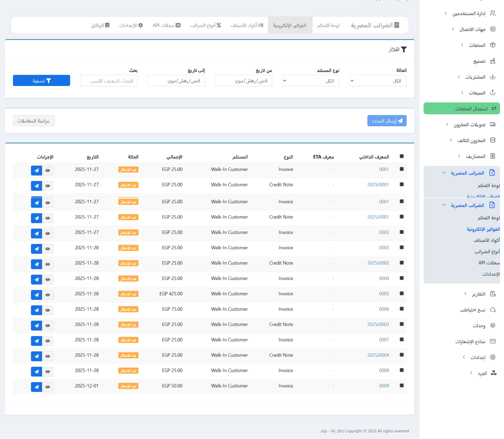View details eye icon for invoice 0006
Screen dimensions: 504x439
(48, 310)
